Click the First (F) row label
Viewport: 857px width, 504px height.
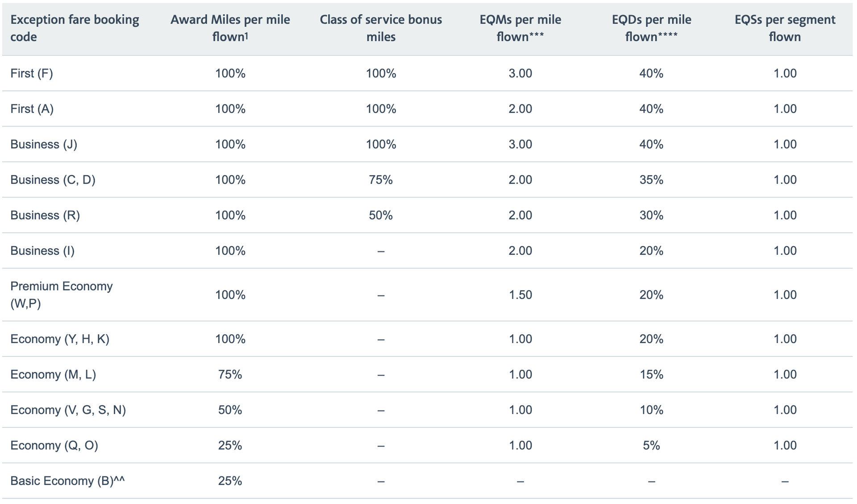click(x=32, y=73)
